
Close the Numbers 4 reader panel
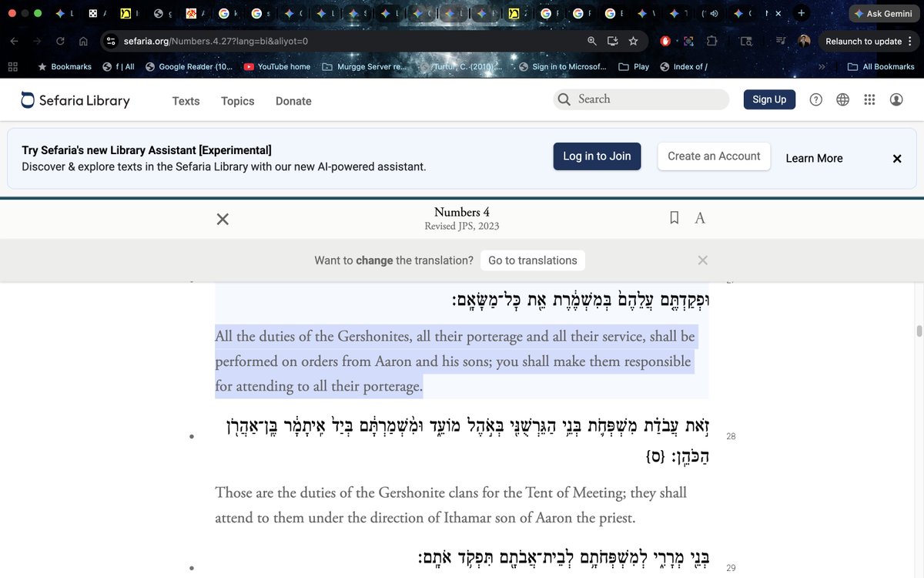coord(223,219)
